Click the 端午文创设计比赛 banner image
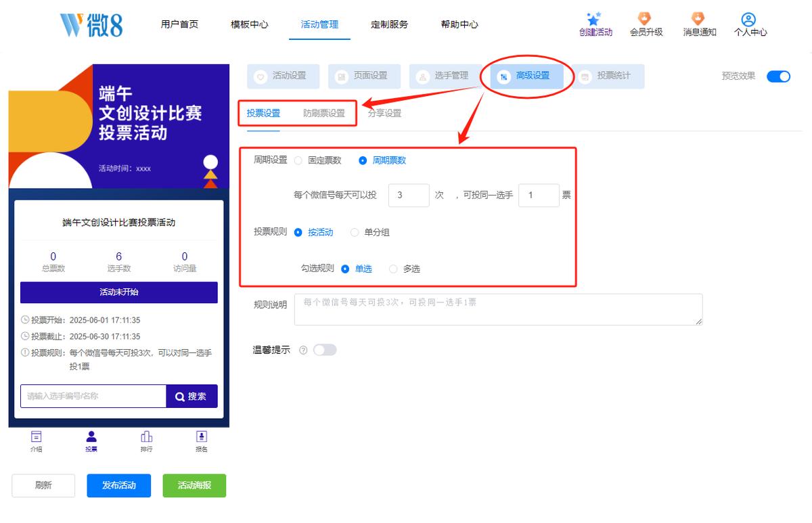Image resolution: width=812 pixels, height=523 pixels. [x=119, y=127]
